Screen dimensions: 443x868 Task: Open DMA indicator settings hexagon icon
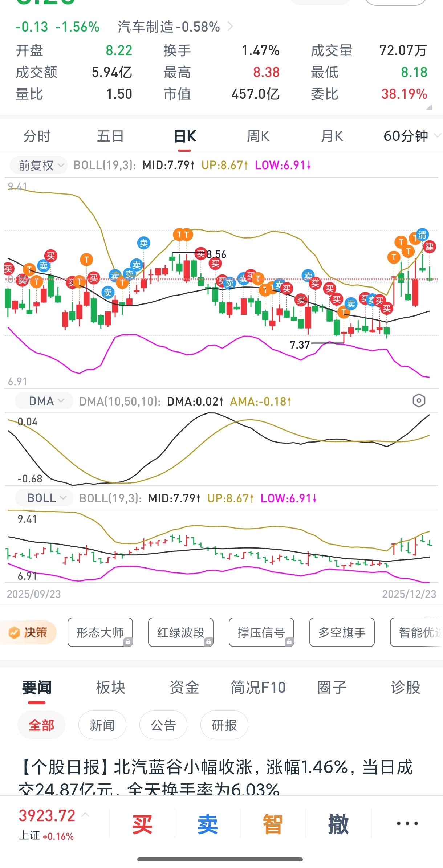pos(419,401)
